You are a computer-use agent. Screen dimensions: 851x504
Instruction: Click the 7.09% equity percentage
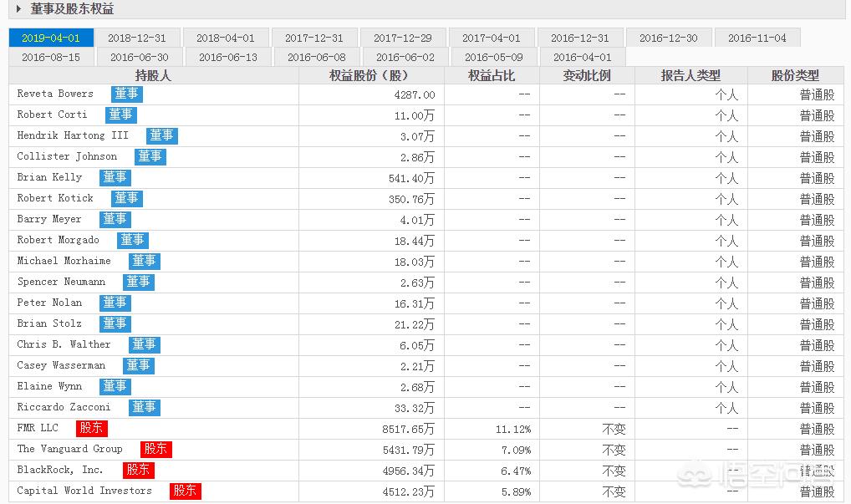click(x=516, y=450)
